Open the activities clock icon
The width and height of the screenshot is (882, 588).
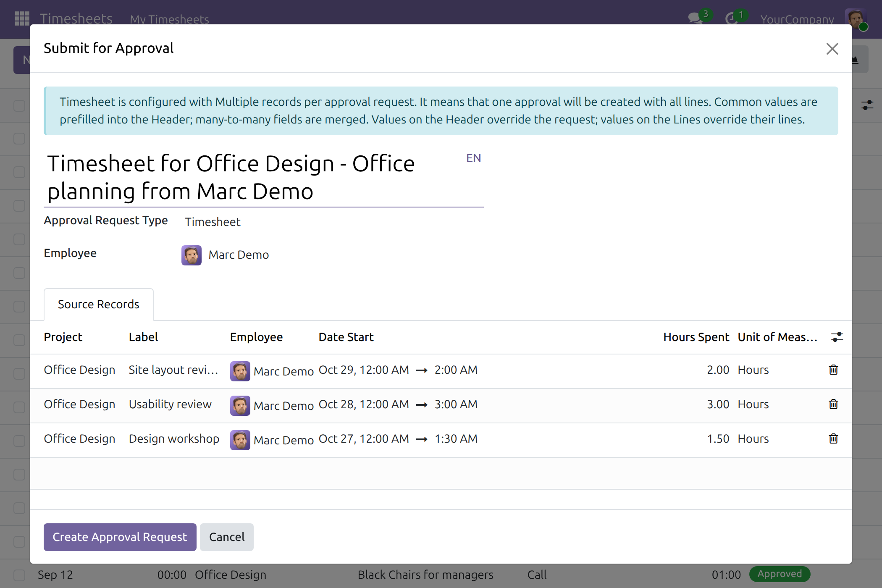[732, 18]
